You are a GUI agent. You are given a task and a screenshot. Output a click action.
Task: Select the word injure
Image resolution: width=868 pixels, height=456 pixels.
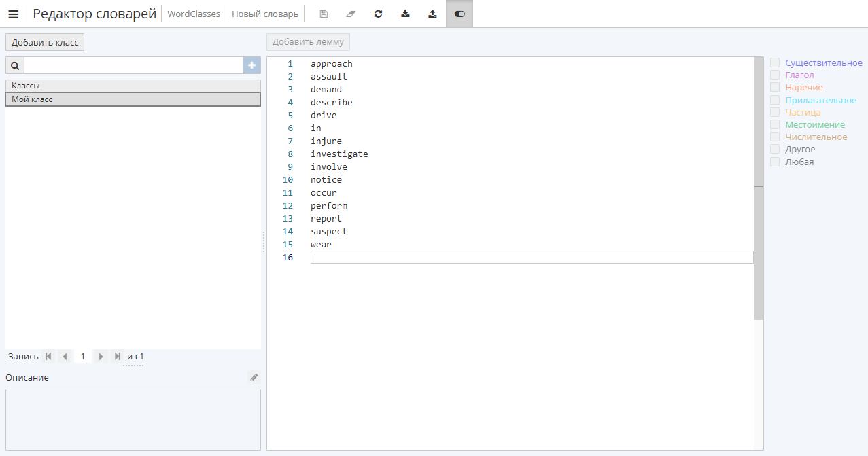tap(326, 141)
